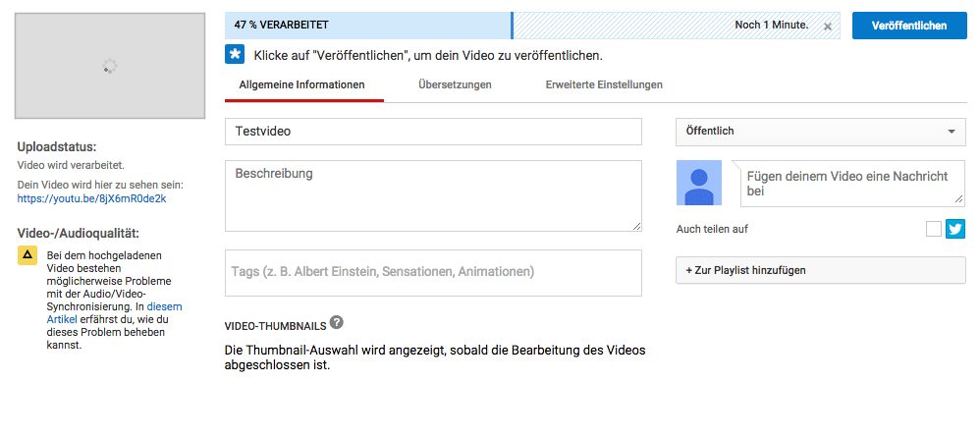Select the Allgemeine Informationen tab

[x=302, y=85]
